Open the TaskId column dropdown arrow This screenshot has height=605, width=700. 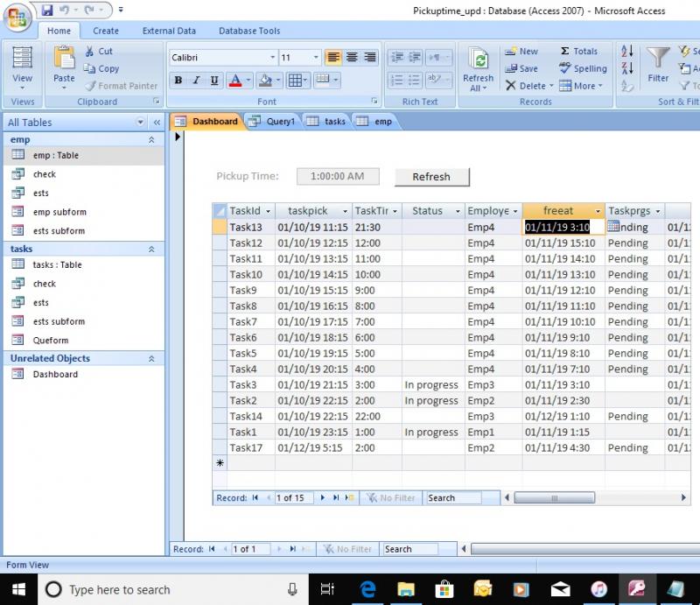pos(269,211)
